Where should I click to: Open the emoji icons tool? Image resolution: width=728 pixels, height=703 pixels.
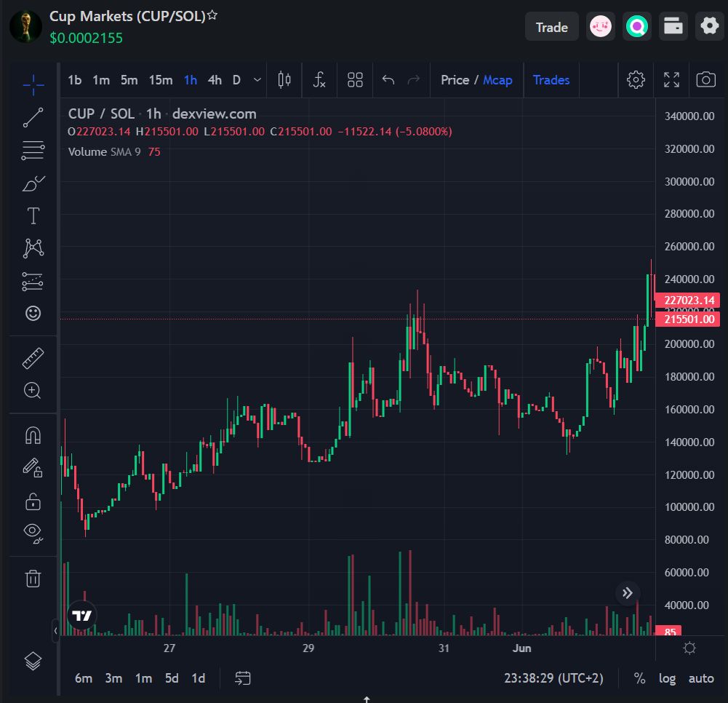[x=33, y=314]
